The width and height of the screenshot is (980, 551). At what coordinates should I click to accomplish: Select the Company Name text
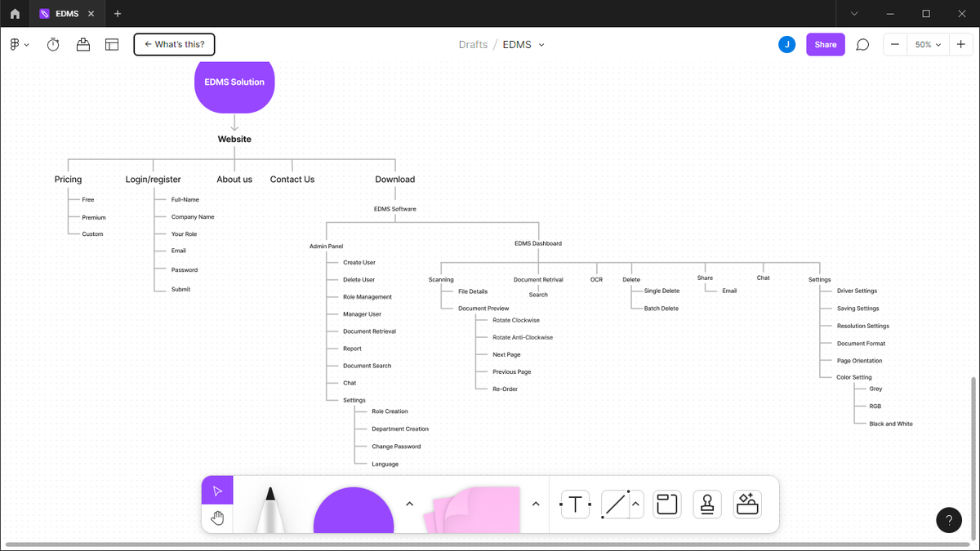point(193,217)
